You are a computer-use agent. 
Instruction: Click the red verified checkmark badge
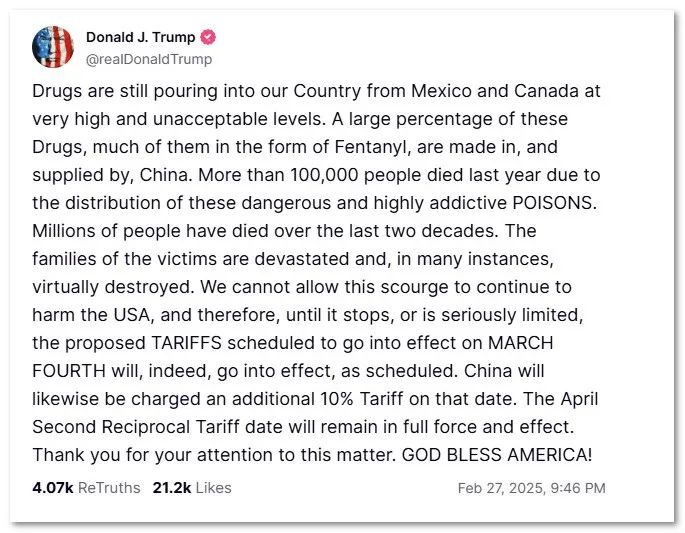pyautogui.click(x=208, y=37)
